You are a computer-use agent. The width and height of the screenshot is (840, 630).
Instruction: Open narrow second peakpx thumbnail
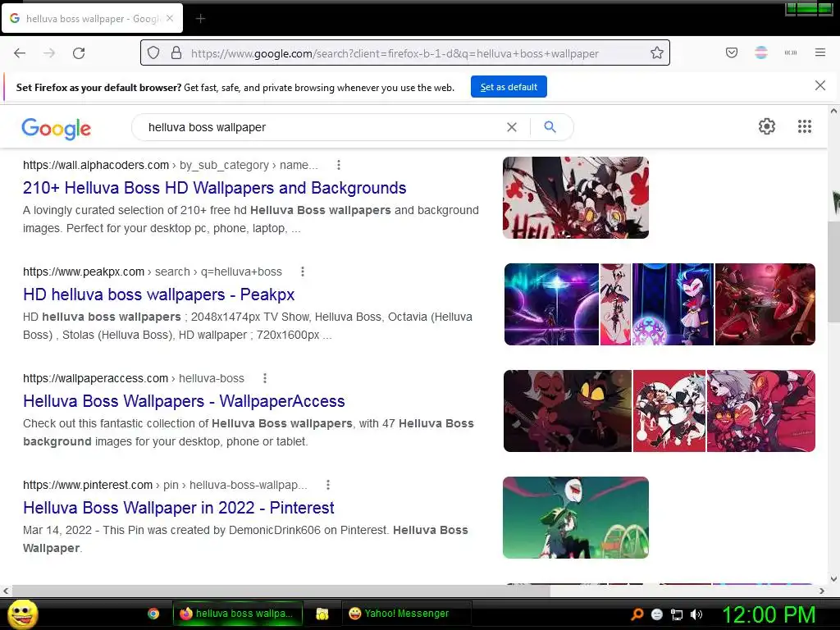click(615, 304)
